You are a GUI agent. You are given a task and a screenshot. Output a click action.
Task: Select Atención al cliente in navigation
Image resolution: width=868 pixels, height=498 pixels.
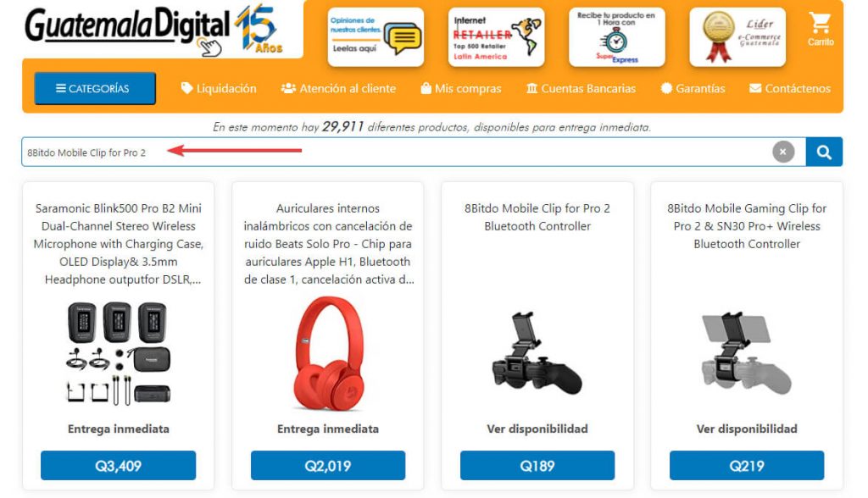[x=338, y=89]
